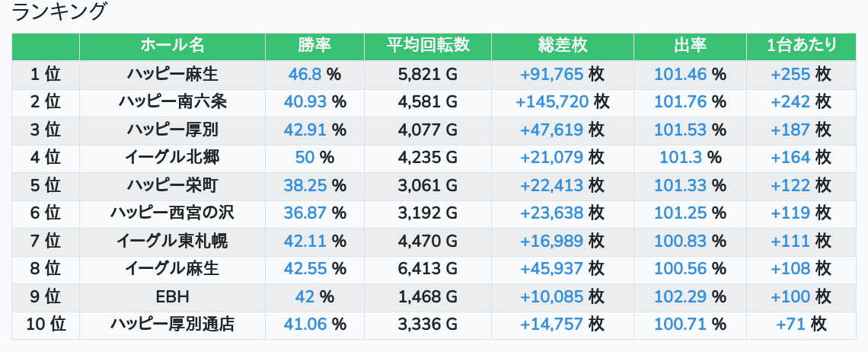Click the 1台あたり column header
Viewport: 868px width, 352px height.
802,46
